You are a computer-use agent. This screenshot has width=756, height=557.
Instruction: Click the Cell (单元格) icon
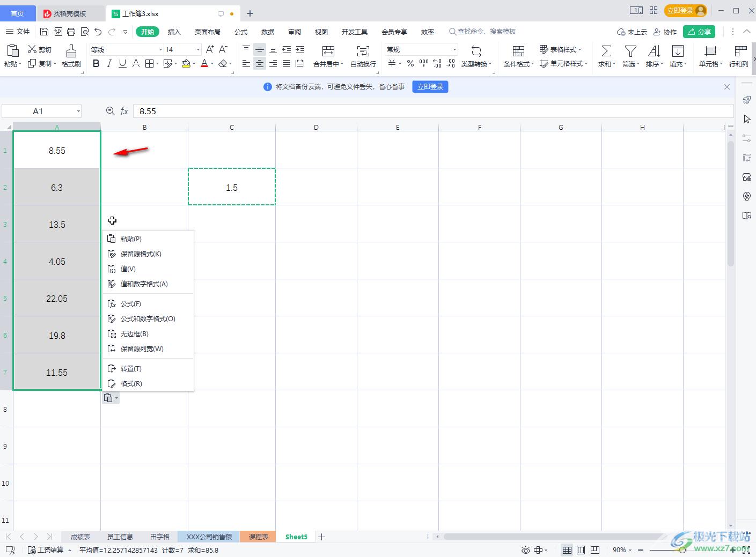pyautogui.click(x=710, y=51)
